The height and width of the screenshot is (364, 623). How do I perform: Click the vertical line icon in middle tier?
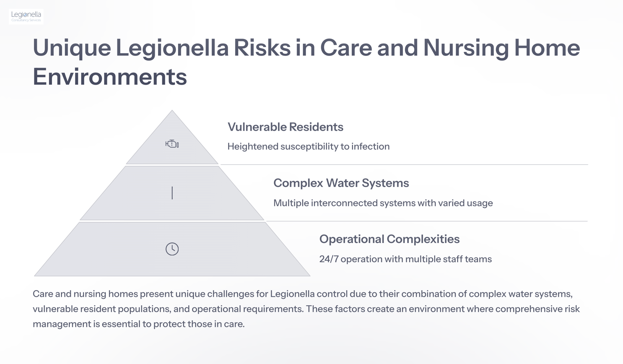point(172,193)
